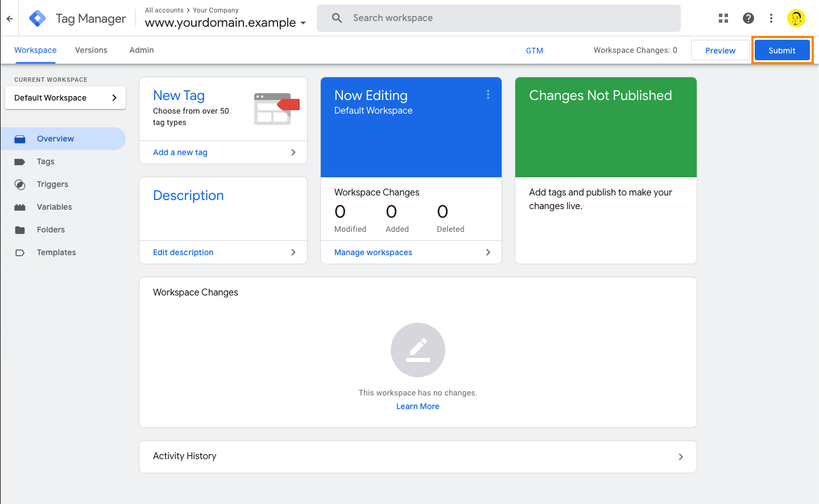Screen dimensions: 819x504
Task: Open the Now Editing card three-dot menu
Action: click(488, 94)
